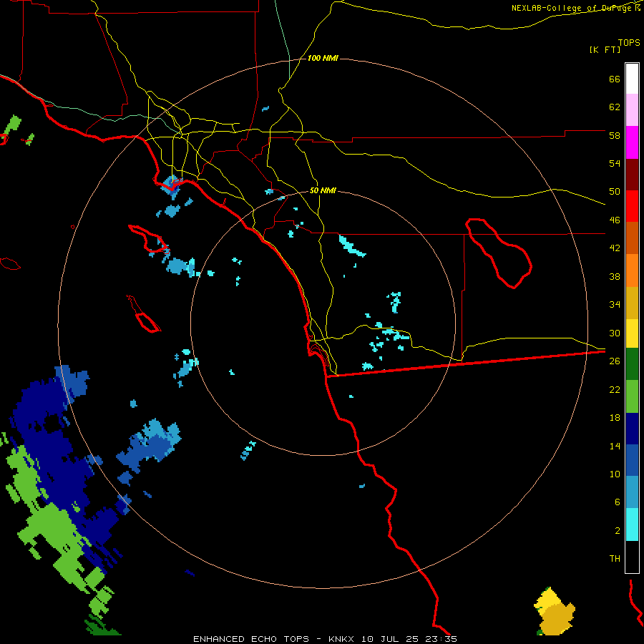The height and width of the screenshot is (644, 644).
Task: Click the '23:35' timestamp
Action: 441,639
